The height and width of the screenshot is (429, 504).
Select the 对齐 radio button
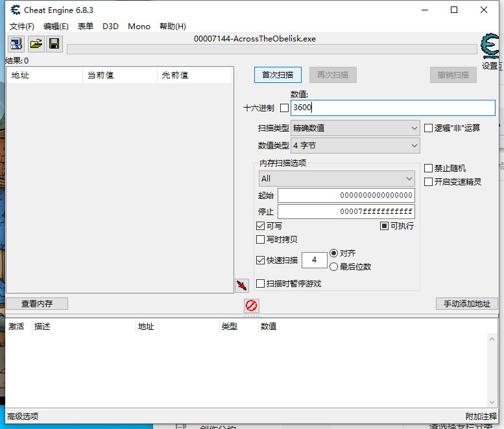[333, 253]
